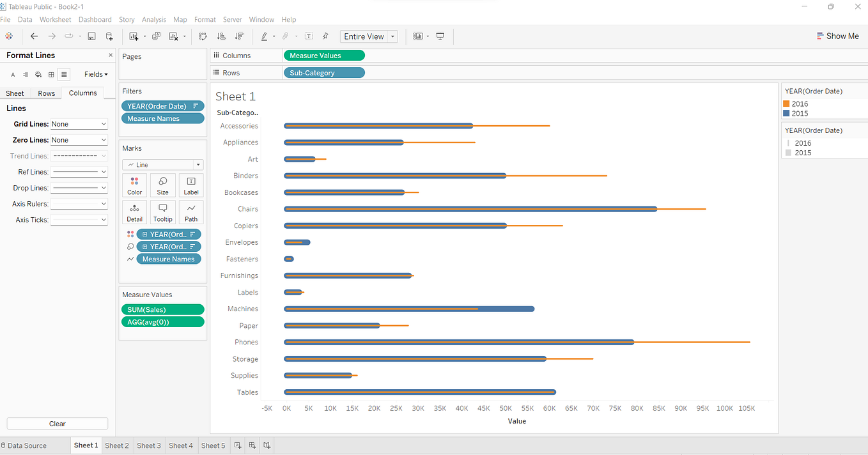Screen dimensions: 868x455
Task: Open the Grid Lines dropdown
Action: point(79,123)
